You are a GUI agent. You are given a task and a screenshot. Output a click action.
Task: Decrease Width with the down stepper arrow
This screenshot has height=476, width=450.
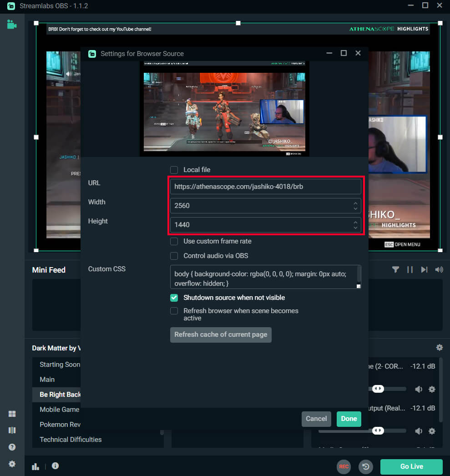(355, 208)
